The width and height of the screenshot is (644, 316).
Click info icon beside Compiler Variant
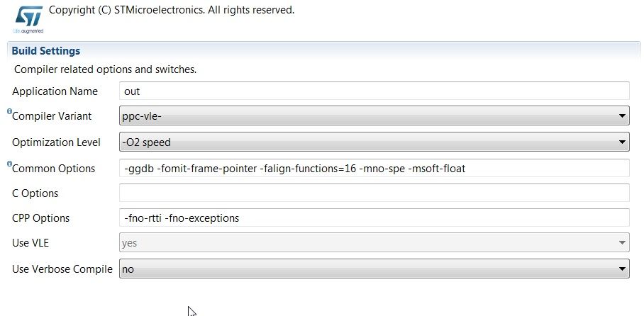[x=9, y=111]
